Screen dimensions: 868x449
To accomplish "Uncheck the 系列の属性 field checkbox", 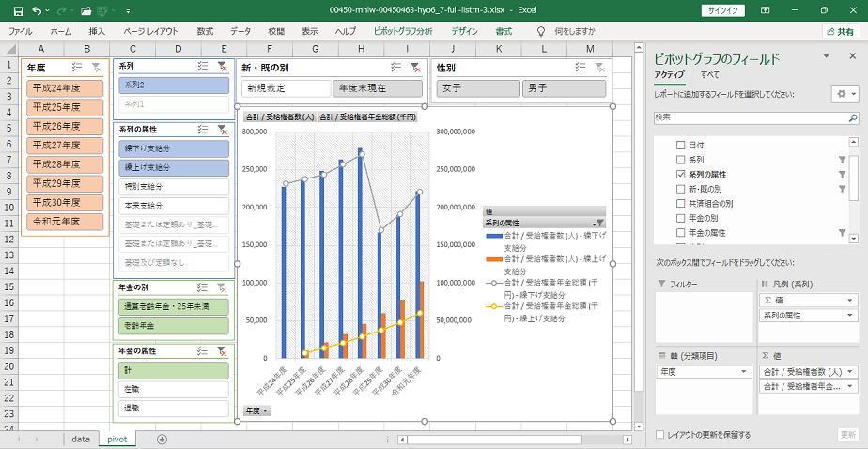I will click(x=681, y=175).
